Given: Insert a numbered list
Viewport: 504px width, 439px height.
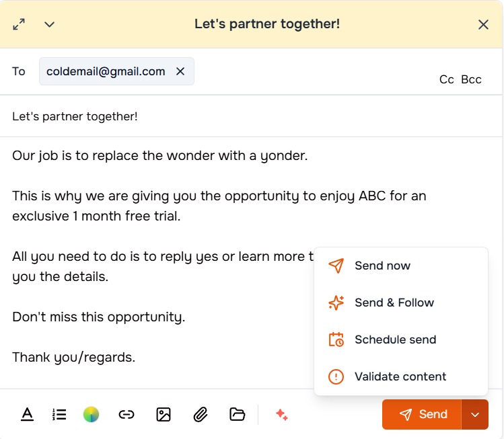Looking at the screenshot, I should 59,415.
